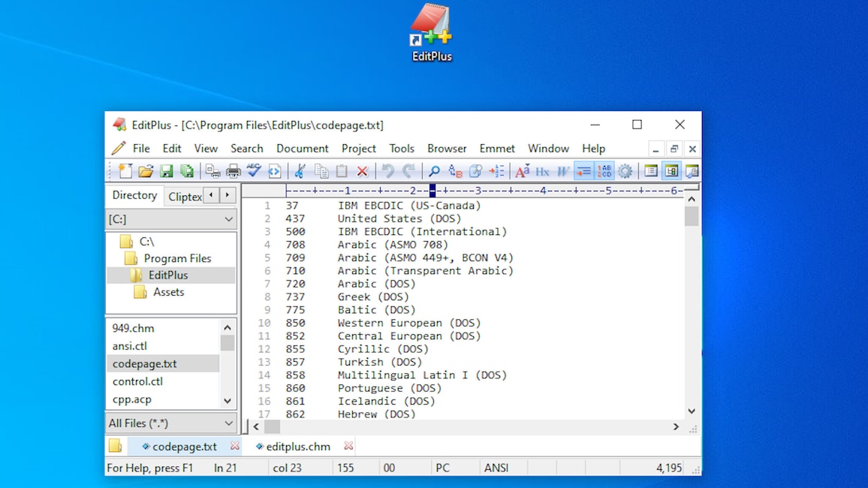Toggle the Auto Indent icon
Image resolution: width=868 pixels, height=488 pixels.
click(583, 171)
